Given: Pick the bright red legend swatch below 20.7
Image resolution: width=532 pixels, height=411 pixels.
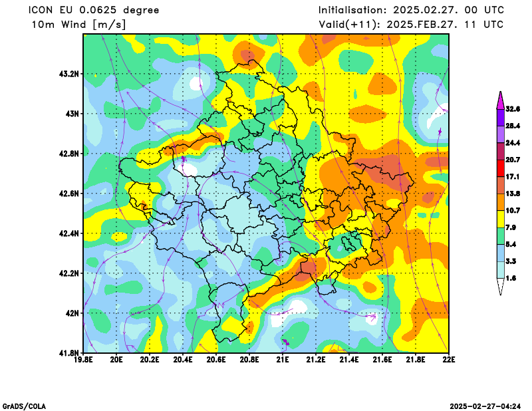Looking at the screenshot, I should 501,168.
